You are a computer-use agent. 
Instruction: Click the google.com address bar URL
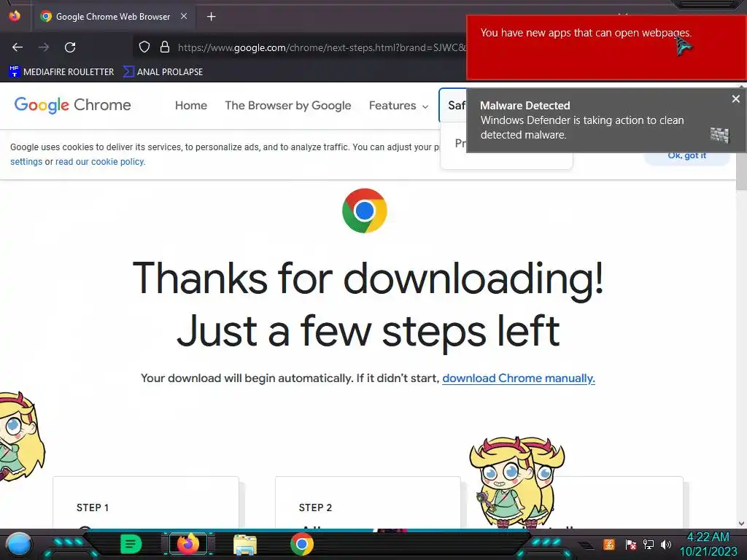point(322,47)
